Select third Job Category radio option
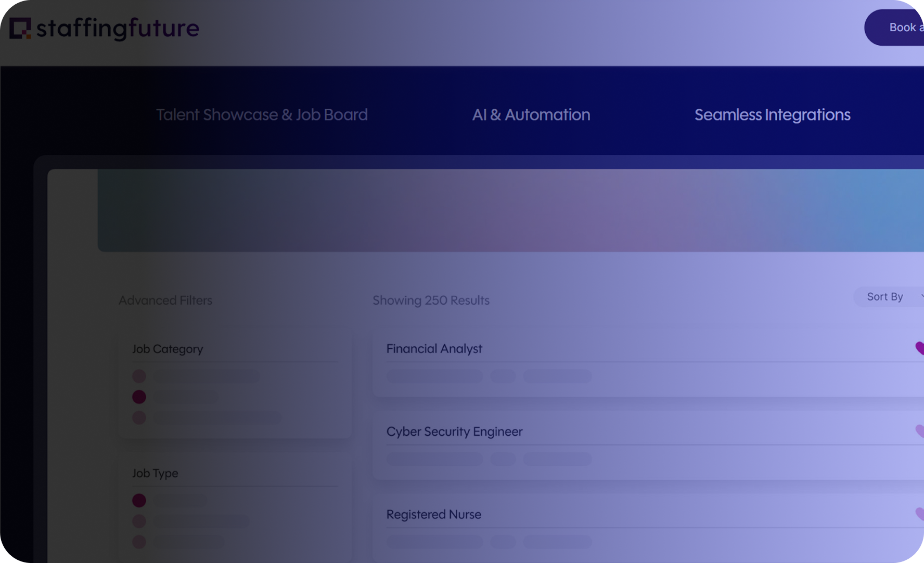 tap(139, 417)
